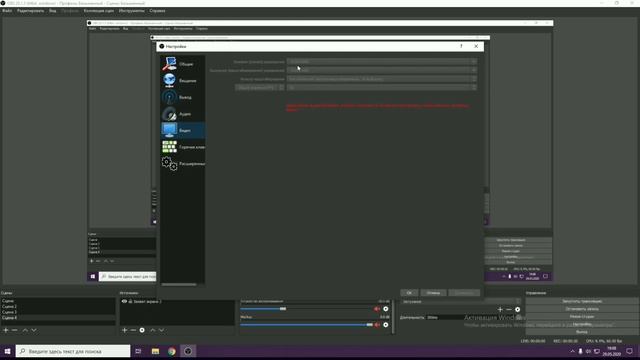Open the Output (Вывод) settings section
Viewport: 640px width, 360px height.
[182, 97]
